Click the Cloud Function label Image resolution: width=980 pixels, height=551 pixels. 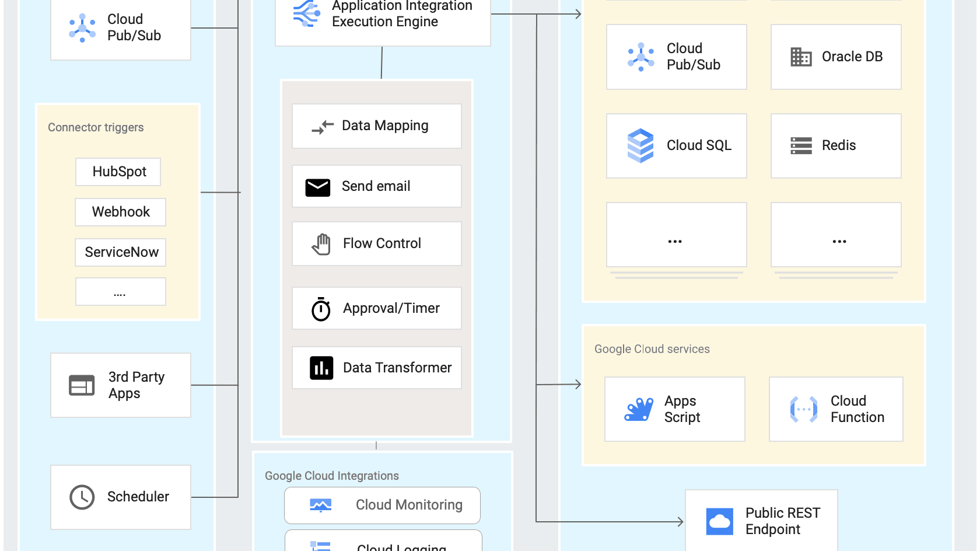[857, 409]
